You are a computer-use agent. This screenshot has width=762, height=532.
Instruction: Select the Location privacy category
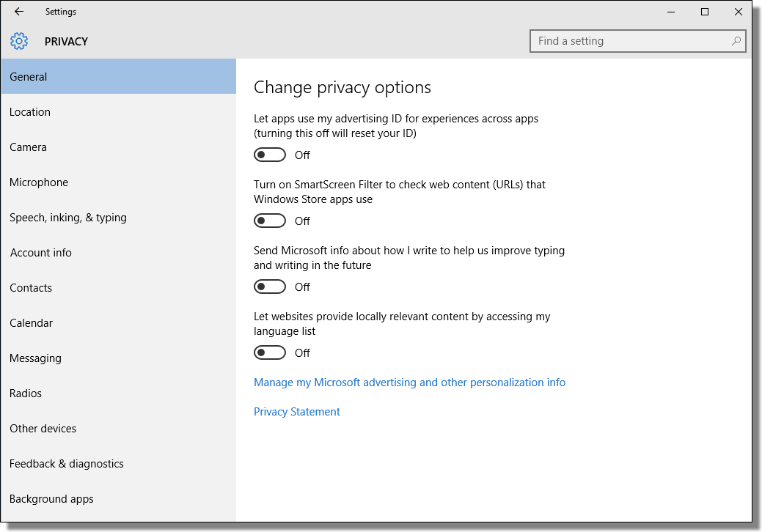[x=30, y=111]
